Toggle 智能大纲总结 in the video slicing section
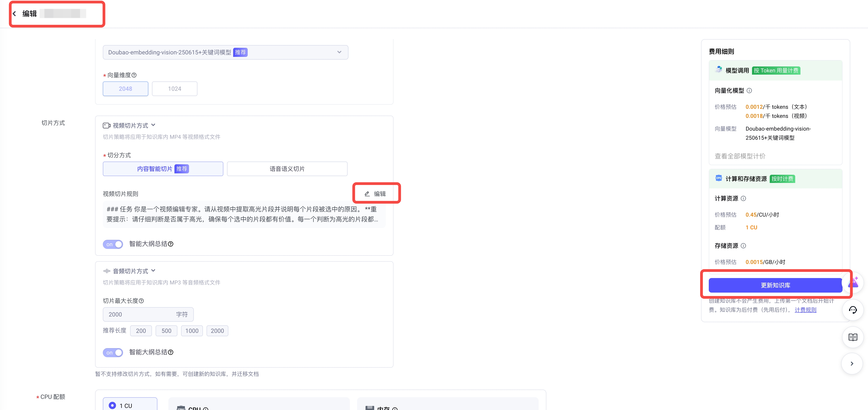868x410 pixels. coord(113,244)
